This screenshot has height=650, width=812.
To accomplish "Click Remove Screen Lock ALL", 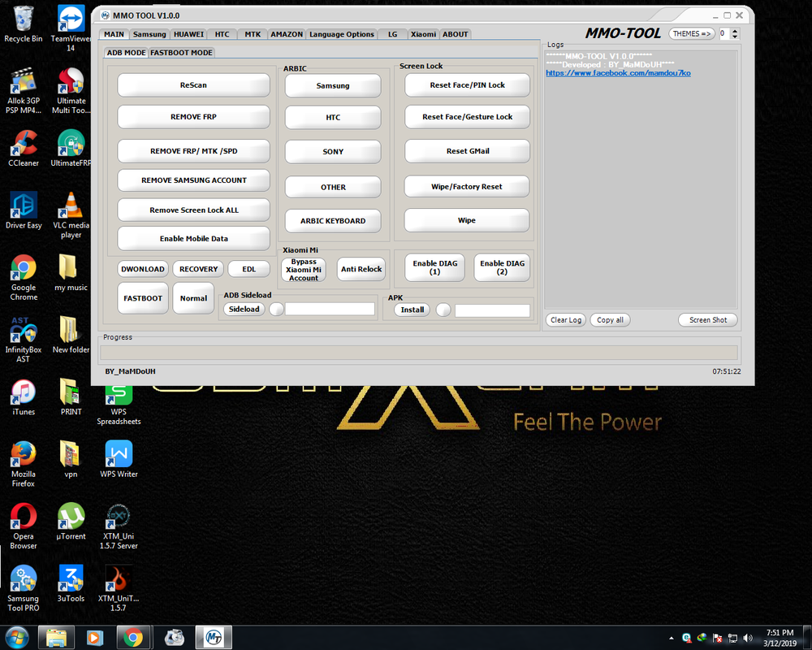I will 194,210.
